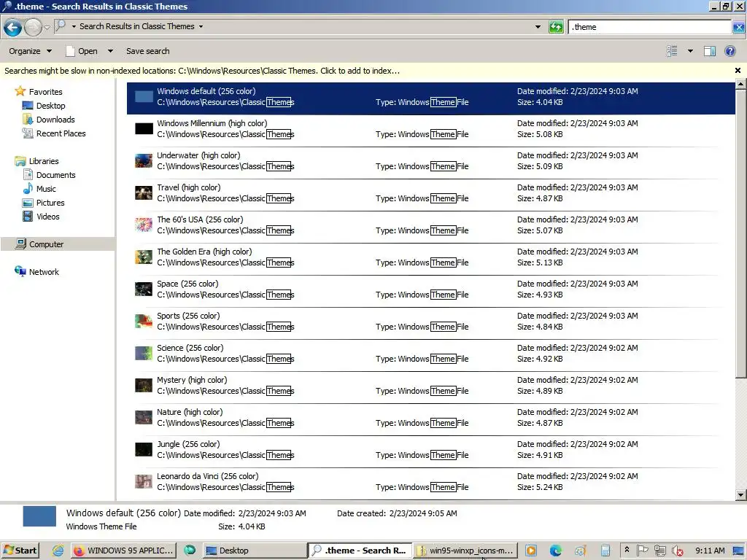Toggle the preview pane

click(x=710, y=51)
